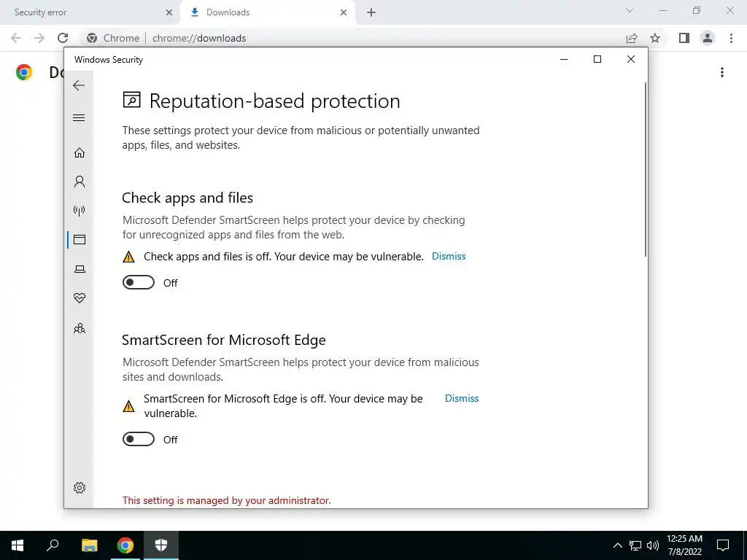The height and width of the screenshot is (560, 747).
Task: Select App & browser control icon
Action: tap(79, 239)
